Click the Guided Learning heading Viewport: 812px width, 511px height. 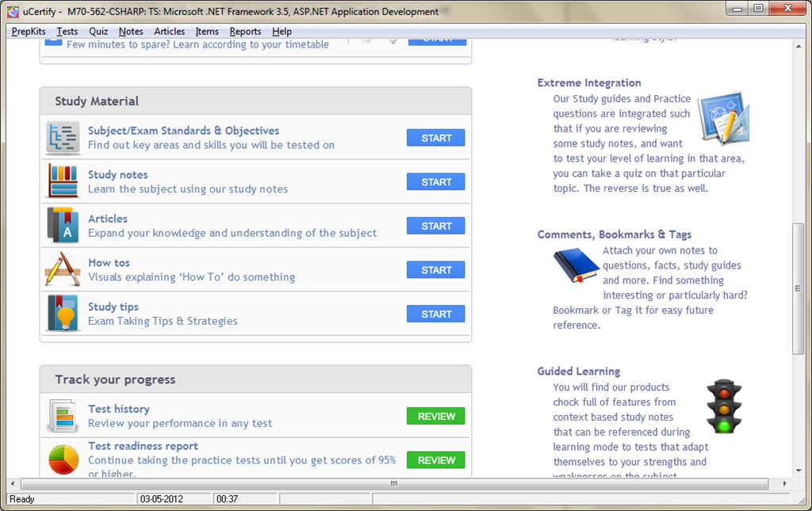tap(578, 371)
